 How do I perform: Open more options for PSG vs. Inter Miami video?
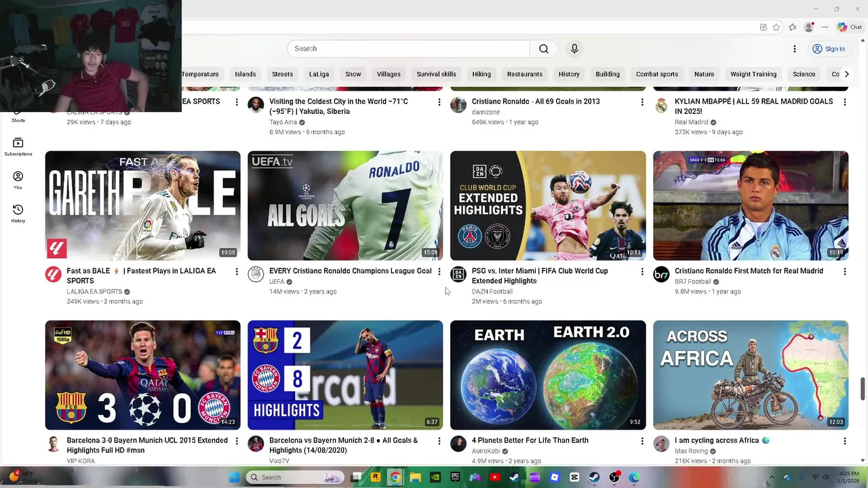pyautogui.click(x=642, y=272)
